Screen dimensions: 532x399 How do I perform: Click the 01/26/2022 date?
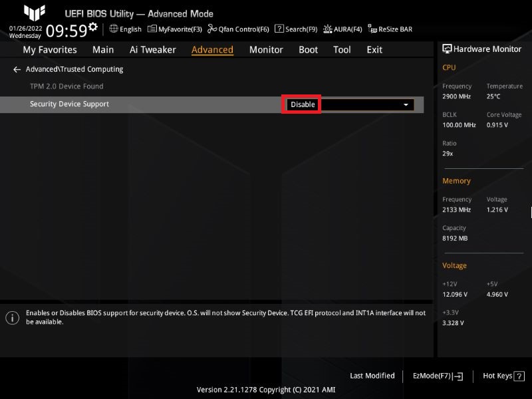point(26,29)
